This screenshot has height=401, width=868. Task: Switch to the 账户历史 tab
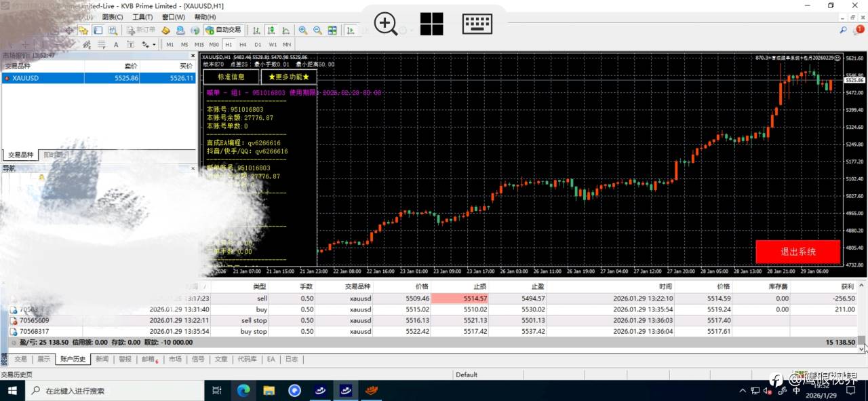click(x=73, y=359)
